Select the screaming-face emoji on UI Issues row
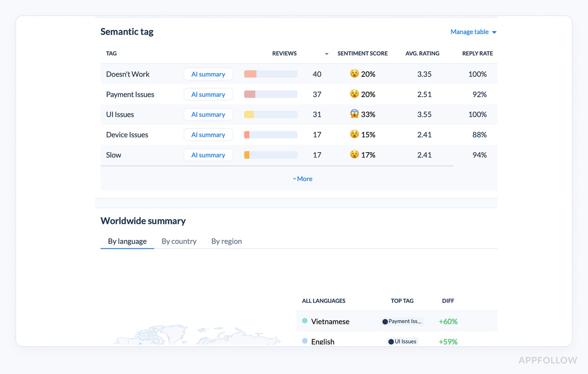The height and width of the screenshot is (374, 588). click(354, 114)
